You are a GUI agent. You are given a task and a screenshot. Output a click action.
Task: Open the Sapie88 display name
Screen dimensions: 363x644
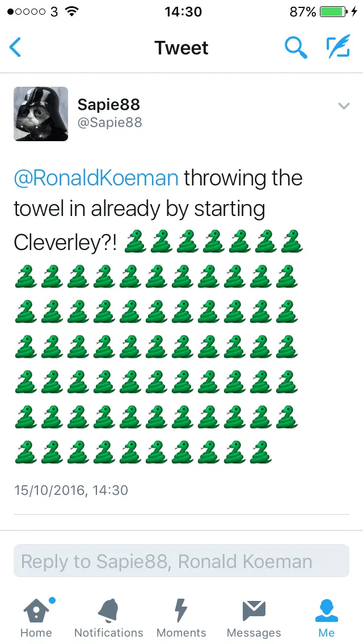tap(108, 104)
